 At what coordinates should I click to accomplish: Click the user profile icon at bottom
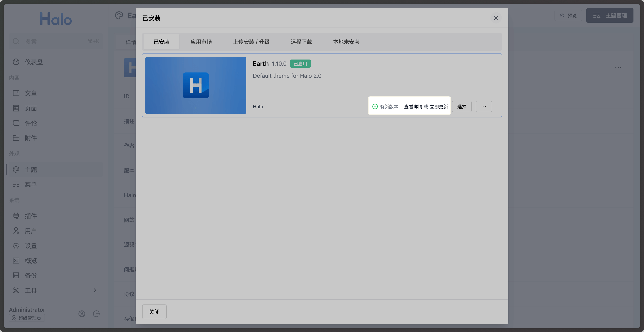[x=82, y=314]
